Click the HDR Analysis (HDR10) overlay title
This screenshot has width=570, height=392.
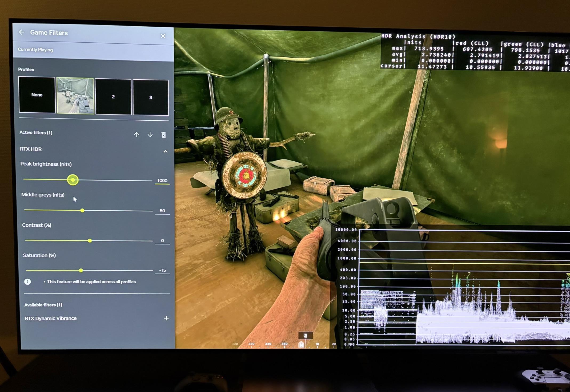click(x=418, y=36)
